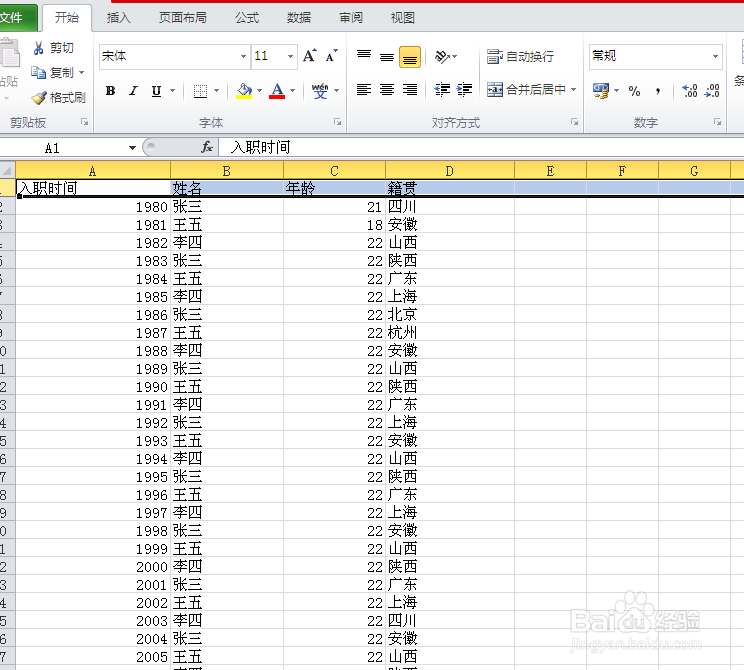Image resolution: width=744 pixels, height=670 pixels.
Task: Click the Cut scissors icon
Action: [x=38, y=48]
